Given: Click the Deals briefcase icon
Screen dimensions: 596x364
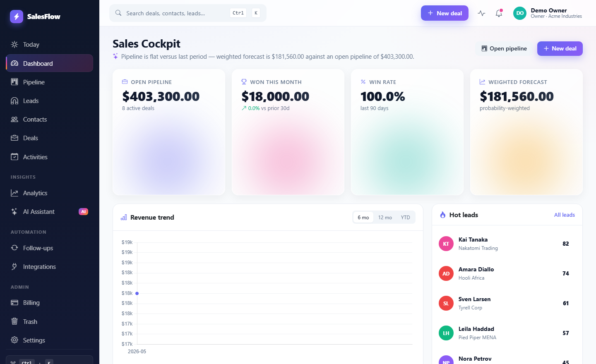Looking at the screenshot, I should pyautogui.click(x=14, y=138).
